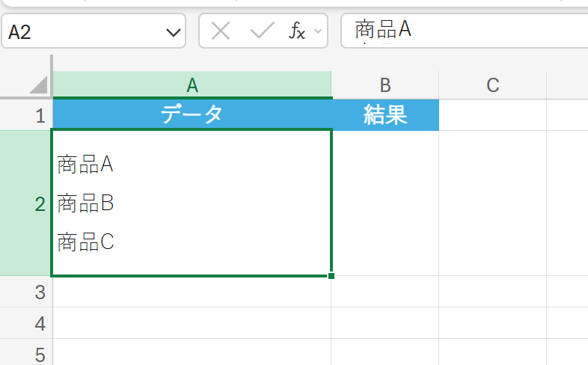Select row 2 header
The height and width of the screenshot is (365, 588).
(40, 203)
